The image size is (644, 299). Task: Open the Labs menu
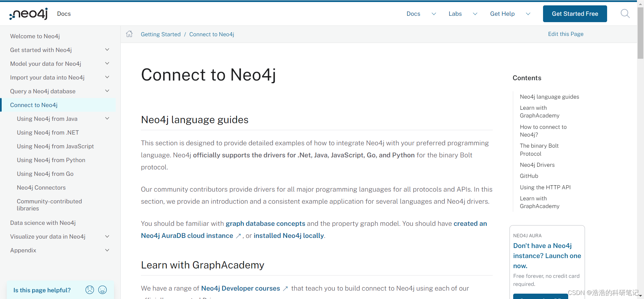pyautogui.click(x=455, y=14)
